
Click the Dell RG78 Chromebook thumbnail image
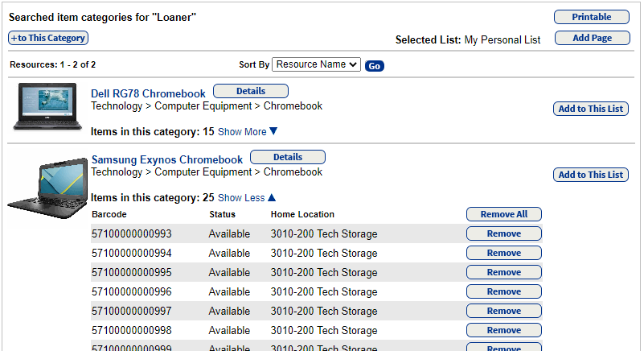click(47, 106)
